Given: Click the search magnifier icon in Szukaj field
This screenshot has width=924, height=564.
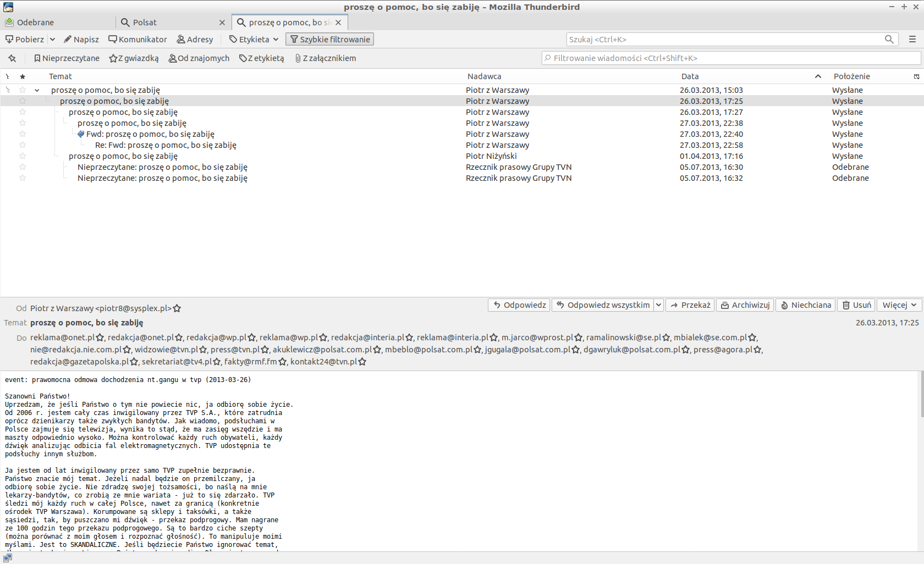Looking at the screenshot, I should click(x=889, y=40).
